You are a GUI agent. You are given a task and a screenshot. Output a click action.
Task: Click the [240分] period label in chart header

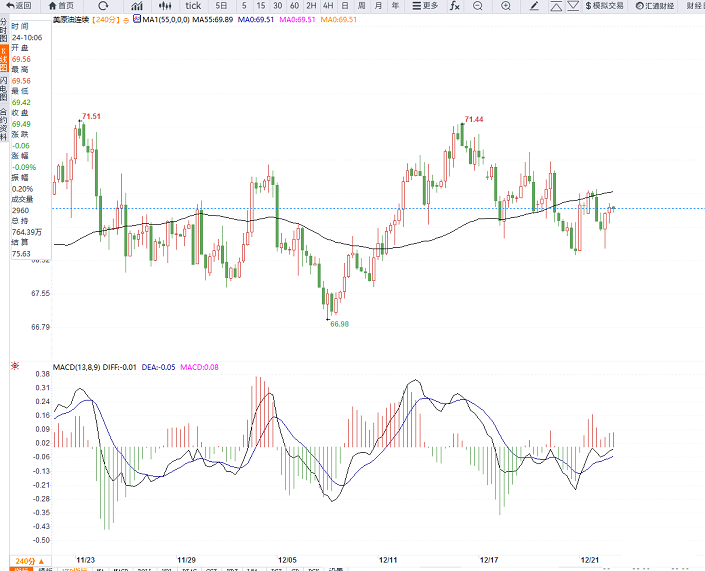click(x=107, y=20)
